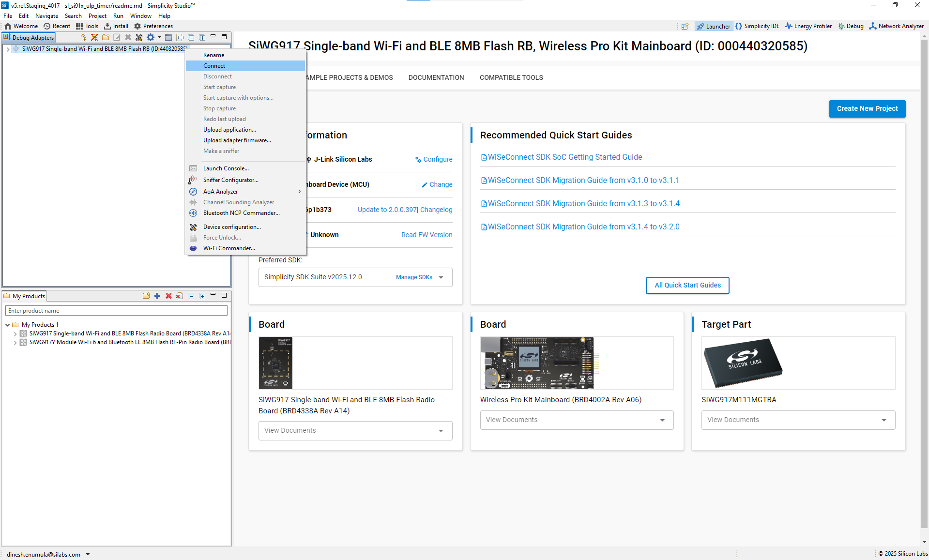
Task: Choose Launch Console from context menu
Action: pos(226,168)
